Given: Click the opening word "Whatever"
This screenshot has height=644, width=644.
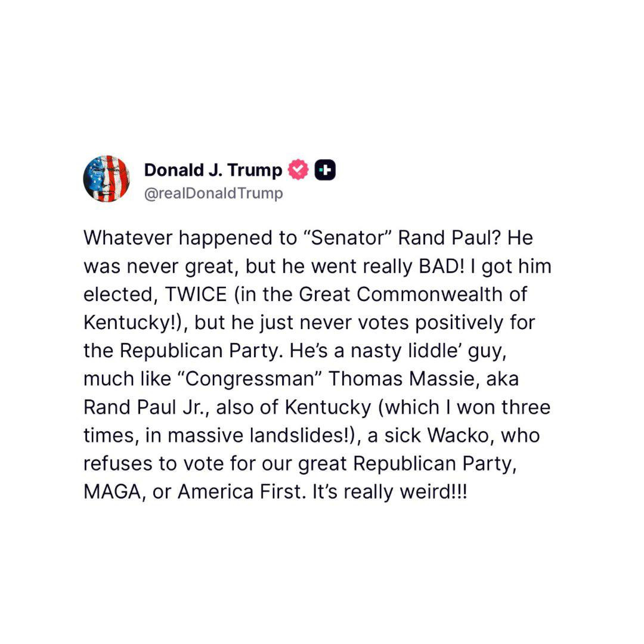Looking at the screenshot, I should (126, 238).
